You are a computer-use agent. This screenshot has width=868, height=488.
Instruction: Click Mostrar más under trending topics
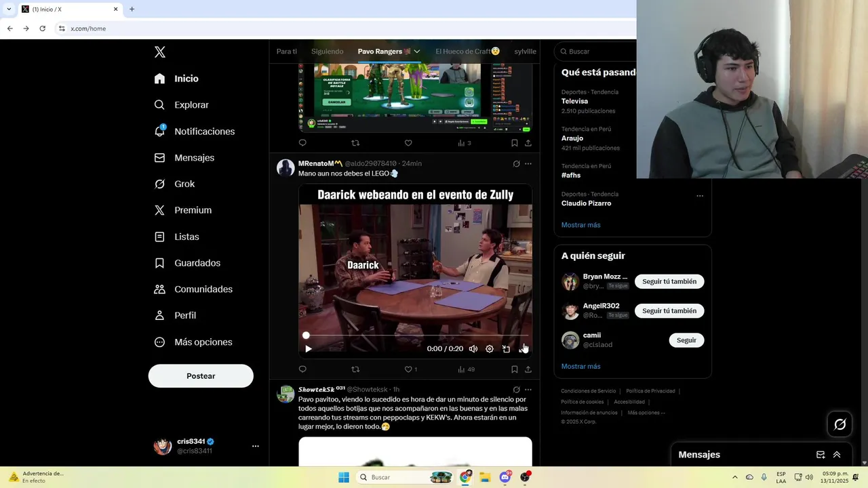580,225
